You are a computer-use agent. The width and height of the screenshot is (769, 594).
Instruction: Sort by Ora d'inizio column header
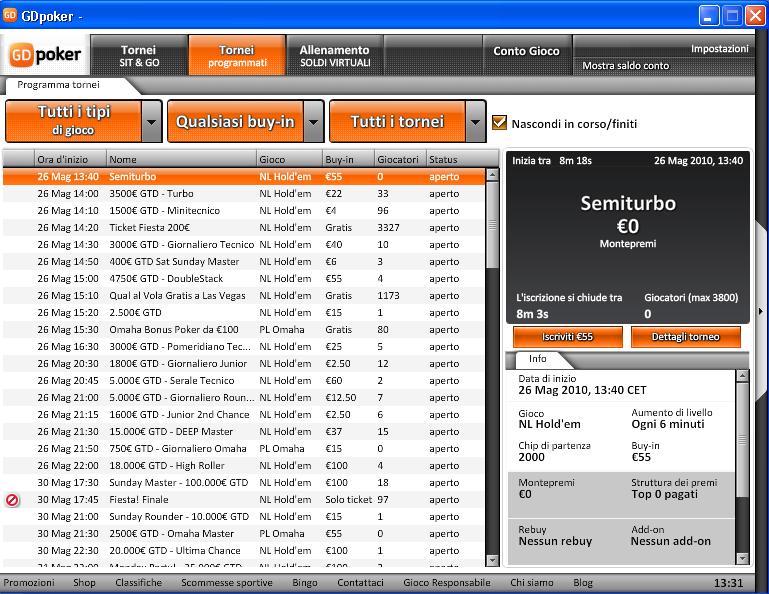coord(70,159)
